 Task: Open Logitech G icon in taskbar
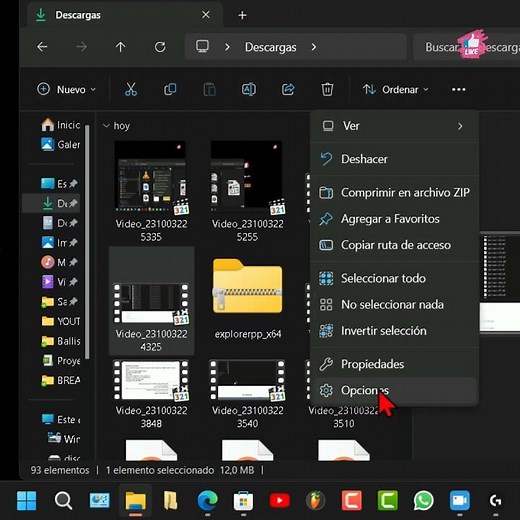[495, 500]
